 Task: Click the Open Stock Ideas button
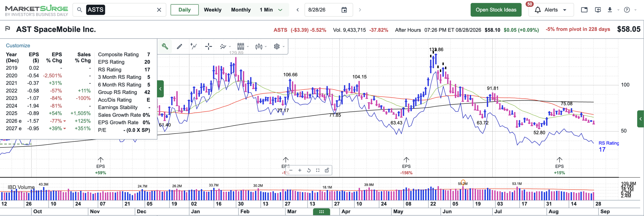(x=496, y=10)
